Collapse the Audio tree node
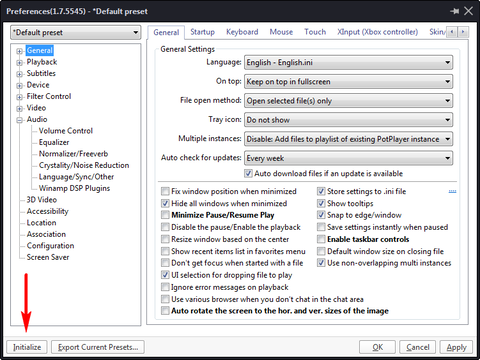The height and width of the screenshot is (360, 480). 19,120
